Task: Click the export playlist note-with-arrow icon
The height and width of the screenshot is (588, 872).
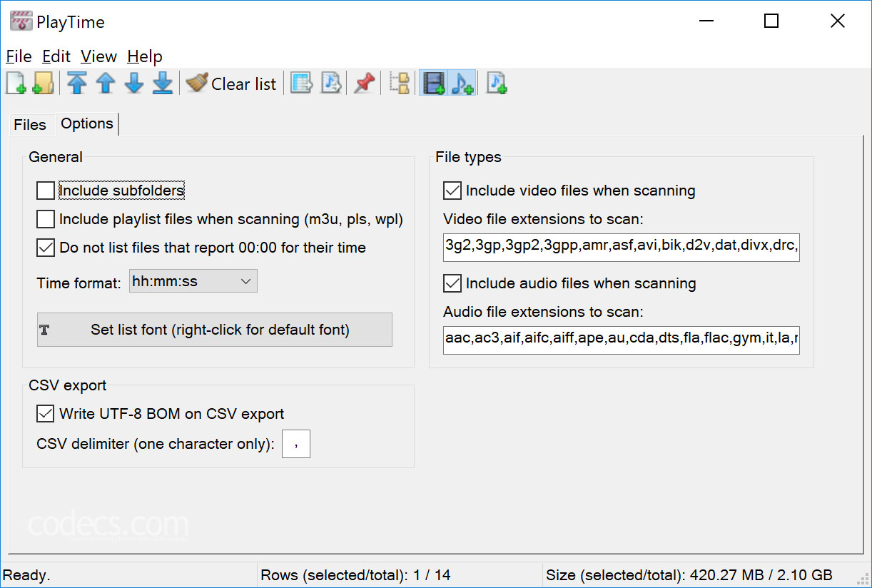Action: coord(330,83)
